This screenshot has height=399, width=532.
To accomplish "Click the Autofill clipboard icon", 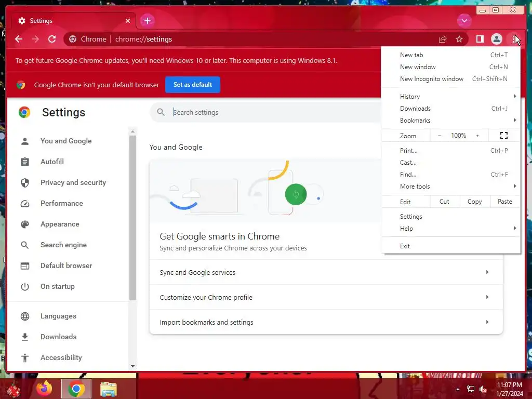I will point(25,162).
